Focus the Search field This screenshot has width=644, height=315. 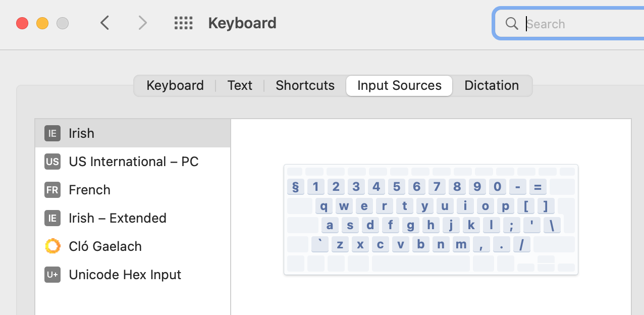(580, 24)
